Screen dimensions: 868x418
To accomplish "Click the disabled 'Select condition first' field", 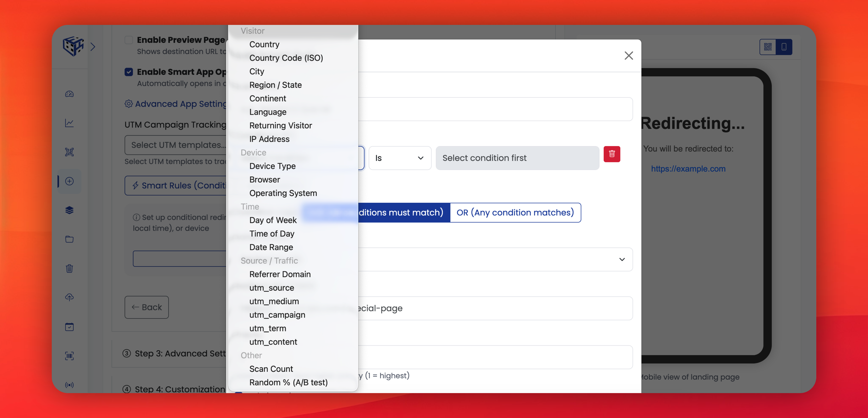I will (517, 158).
